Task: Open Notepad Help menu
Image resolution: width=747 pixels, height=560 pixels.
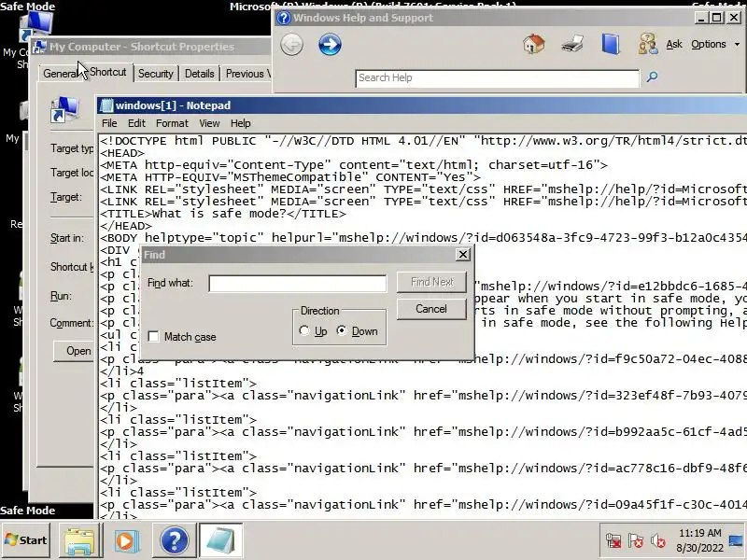Action: [241, 123]
